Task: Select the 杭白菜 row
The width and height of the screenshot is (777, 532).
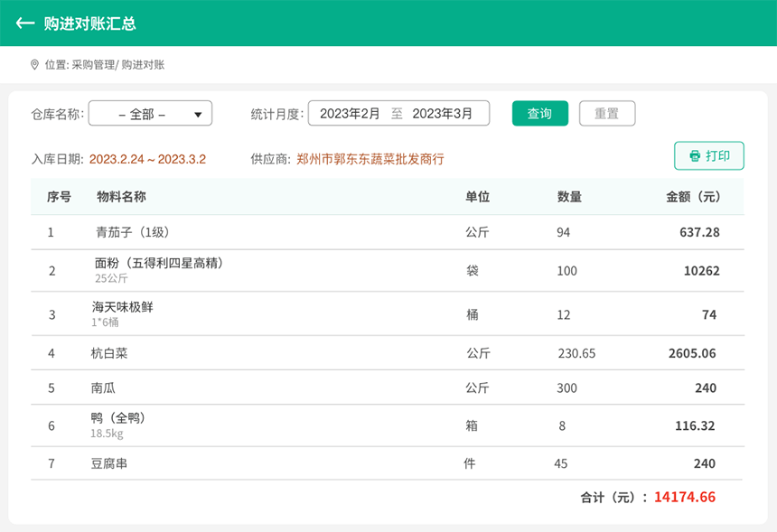Action: pos(388,353)
